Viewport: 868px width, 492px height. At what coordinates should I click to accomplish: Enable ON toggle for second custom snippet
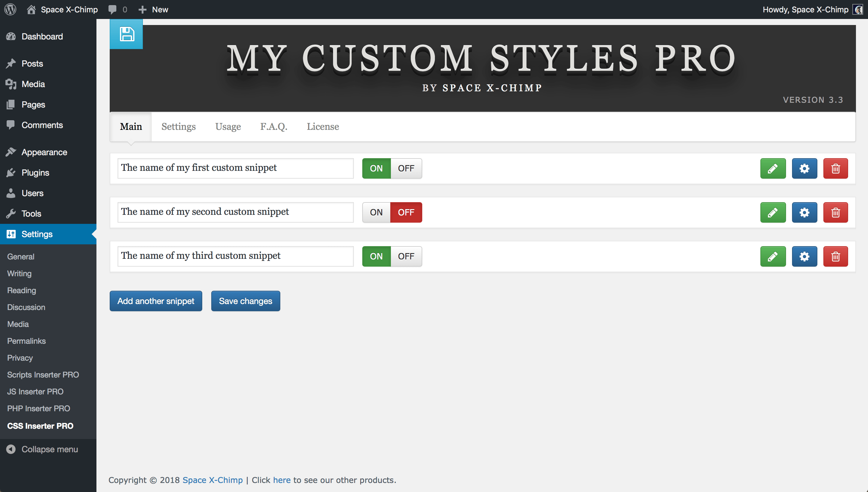click(376, 212)
